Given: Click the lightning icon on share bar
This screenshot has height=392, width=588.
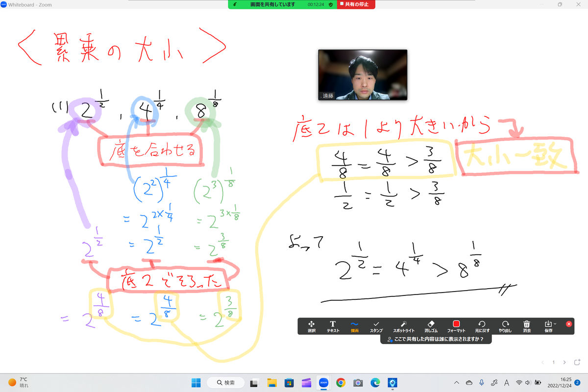Looking at the screenshot, I should coord(236,4).
